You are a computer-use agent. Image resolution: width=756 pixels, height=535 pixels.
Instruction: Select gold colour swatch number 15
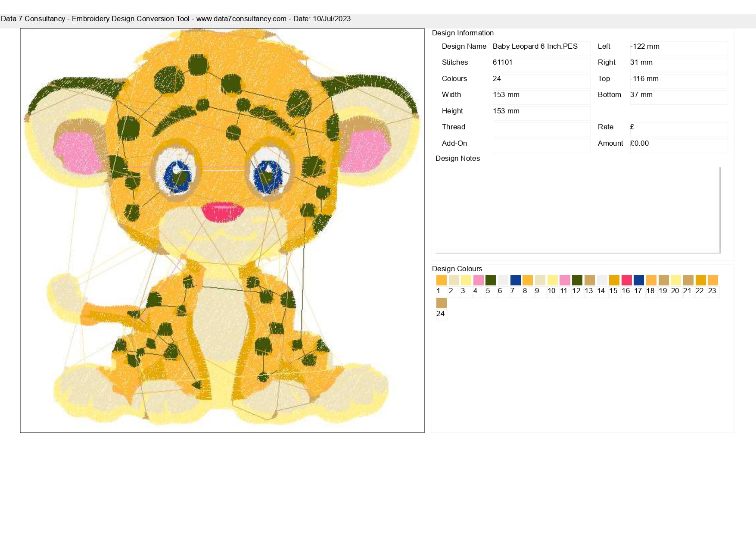click(614, 280)
